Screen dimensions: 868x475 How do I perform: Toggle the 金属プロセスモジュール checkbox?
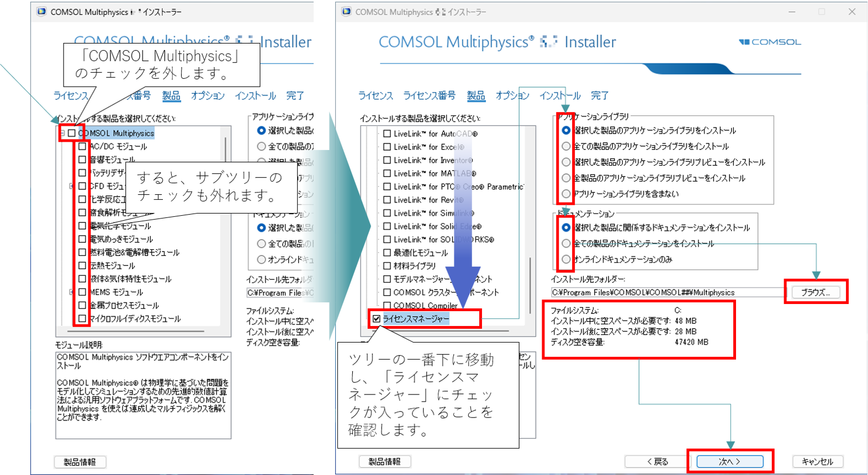pyautogui.click(x=82, y=306)
